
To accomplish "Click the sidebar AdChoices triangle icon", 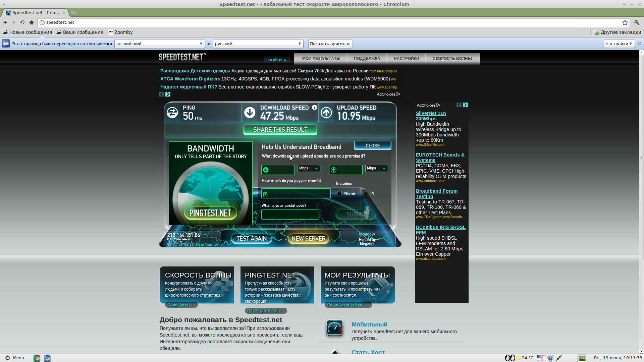I will [x=438, y=105].
